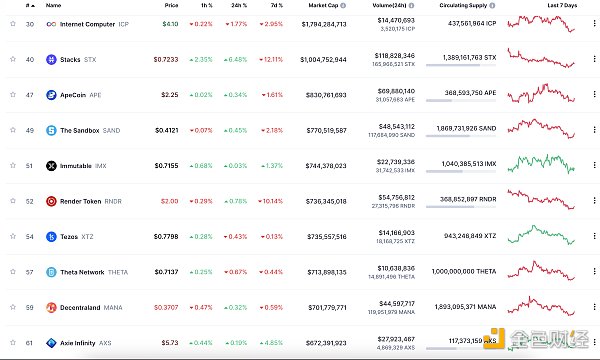
Task: Click the Immutable IMX logo
Action: point(51,166)
